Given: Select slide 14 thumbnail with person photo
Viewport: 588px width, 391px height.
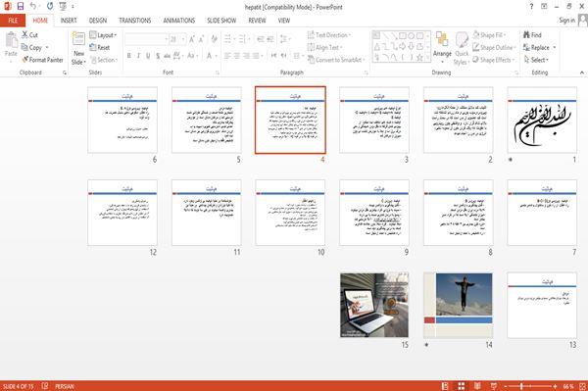Looking at the screenshot, I should click(x=458, y=305).
